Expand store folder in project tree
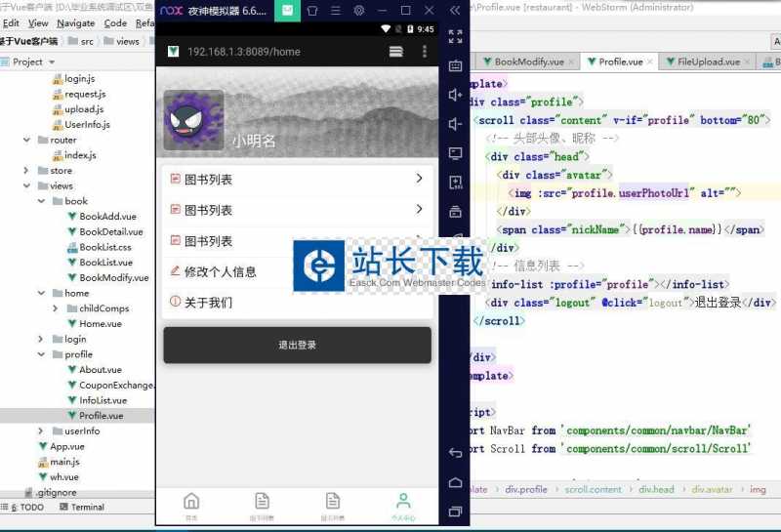 pyautogui.click(x=26, y=171)
